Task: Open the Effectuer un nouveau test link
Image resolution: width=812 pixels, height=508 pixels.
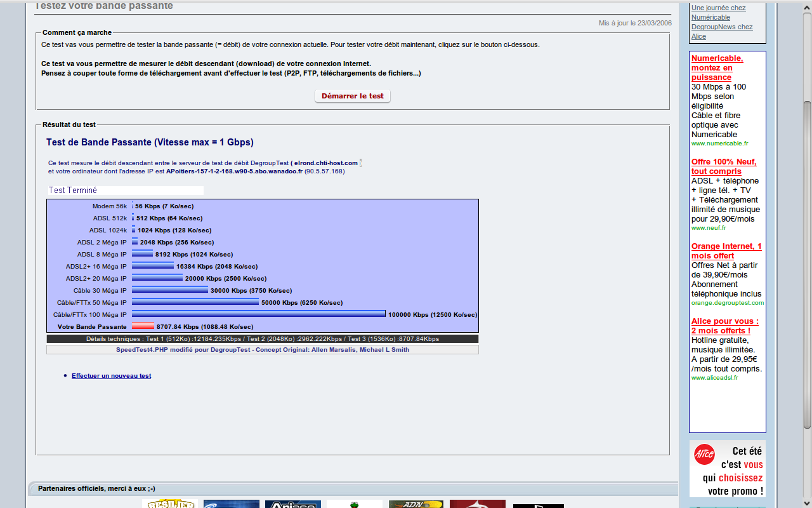Action: (x=111, y=376)
